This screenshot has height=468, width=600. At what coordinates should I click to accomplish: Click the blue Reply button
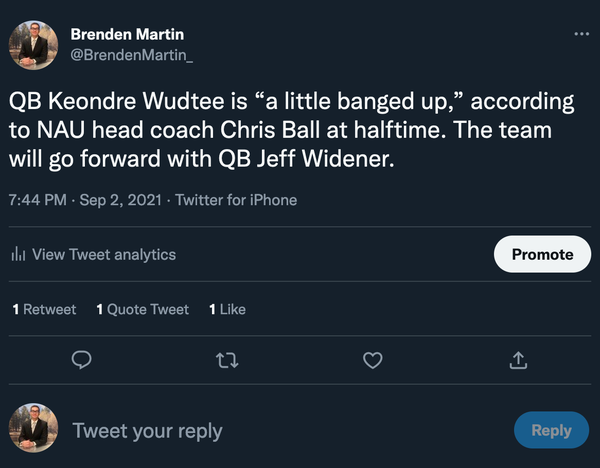551,430
